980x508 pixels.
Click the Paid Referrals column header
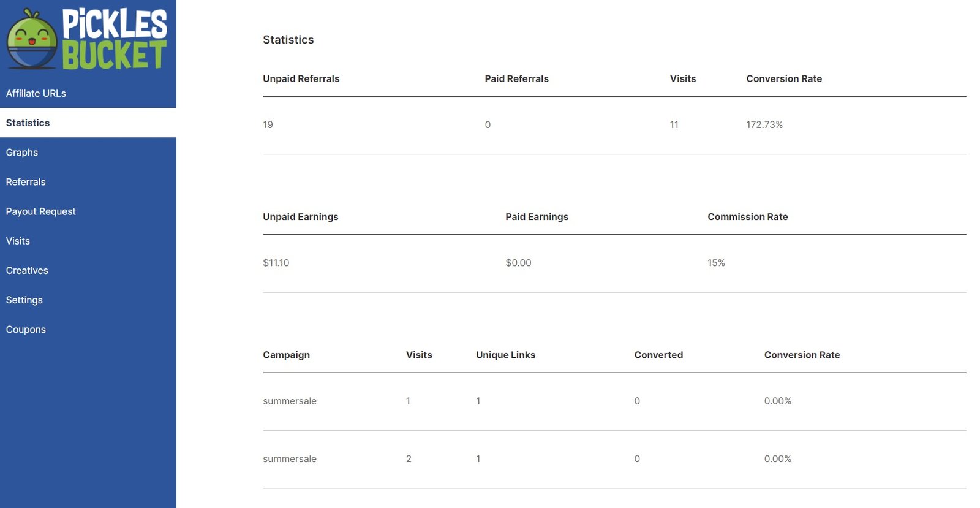[x=516, y=78]
